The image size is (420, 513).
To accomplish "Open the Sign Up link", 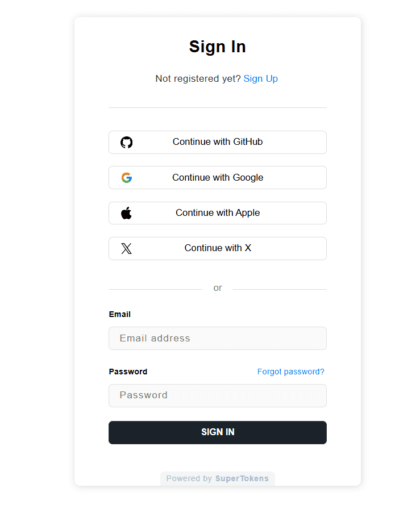I will pyautogui.click(x=261, y=78).
